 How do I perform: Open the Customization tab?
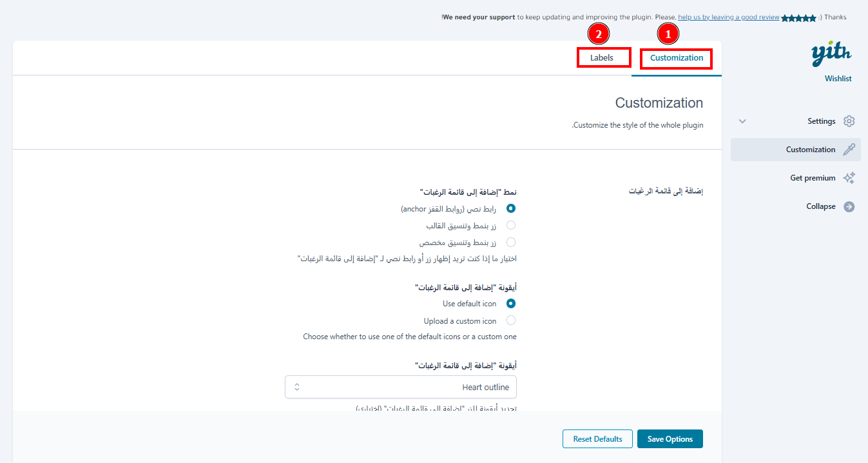point(676,58)
